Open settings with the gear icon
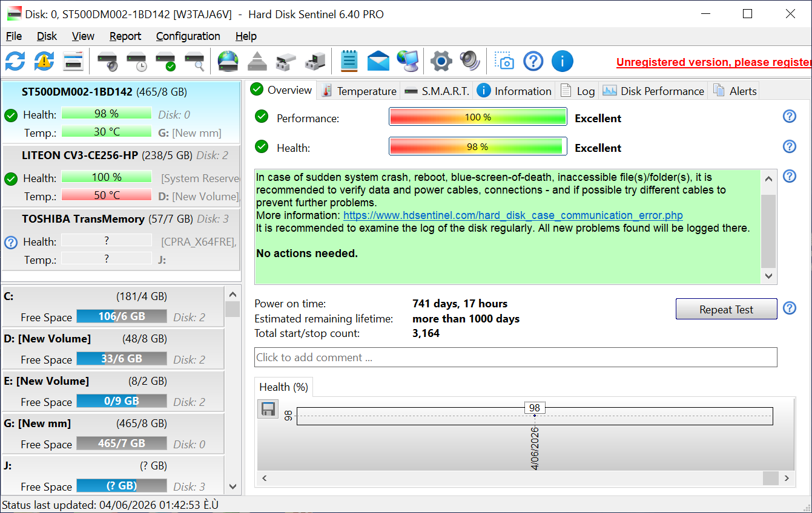Viewport: 812px width, 513px height. tap(441, 61)
